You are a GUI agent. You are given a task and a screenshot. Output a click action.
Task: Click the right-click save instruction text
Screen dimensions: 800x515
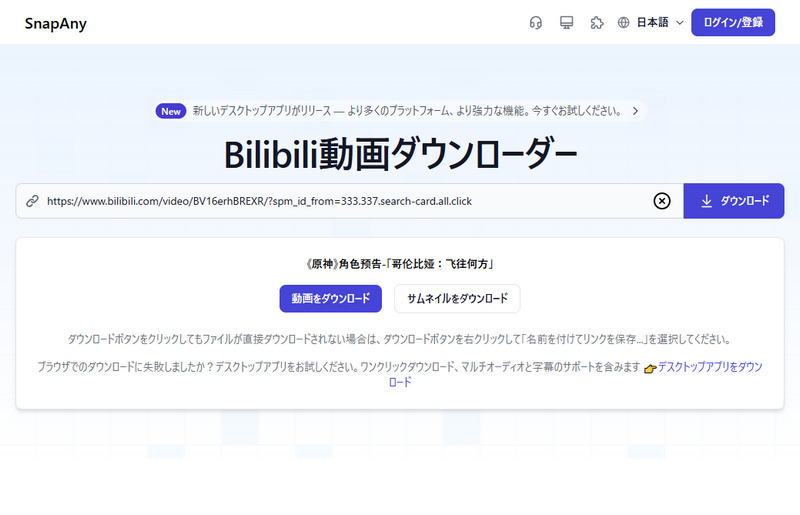click(400, 339)
